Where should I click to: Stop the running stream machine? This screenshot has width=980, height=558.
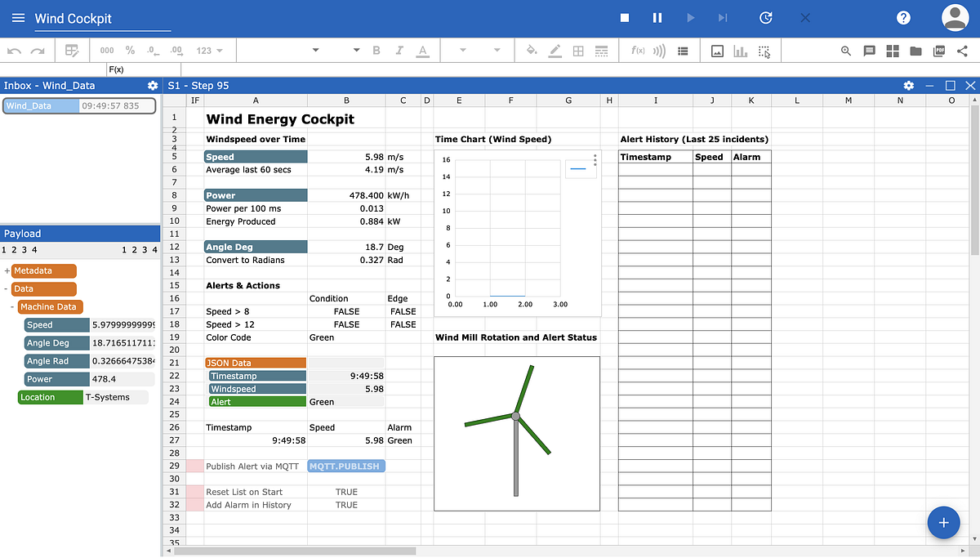tap(625, 18)
